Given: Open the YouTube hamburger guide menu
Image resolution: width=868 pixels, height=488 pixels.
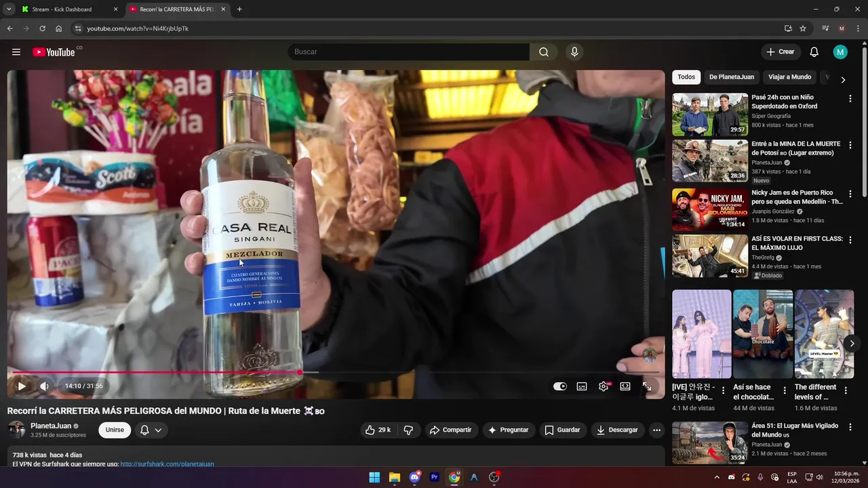Looking at the screenshot, I should click(x=16, y=52).
